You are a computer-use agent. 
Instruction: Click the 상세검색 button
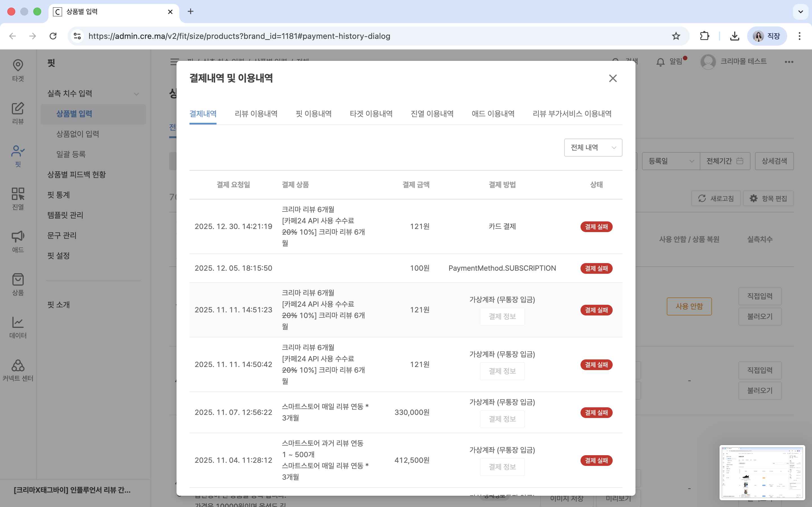point(774,161)
